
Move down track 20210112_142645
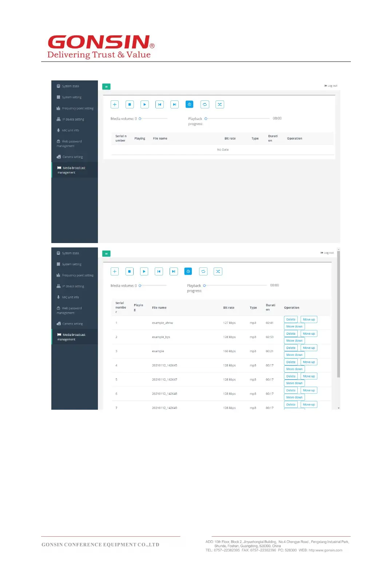click(294, 369)
